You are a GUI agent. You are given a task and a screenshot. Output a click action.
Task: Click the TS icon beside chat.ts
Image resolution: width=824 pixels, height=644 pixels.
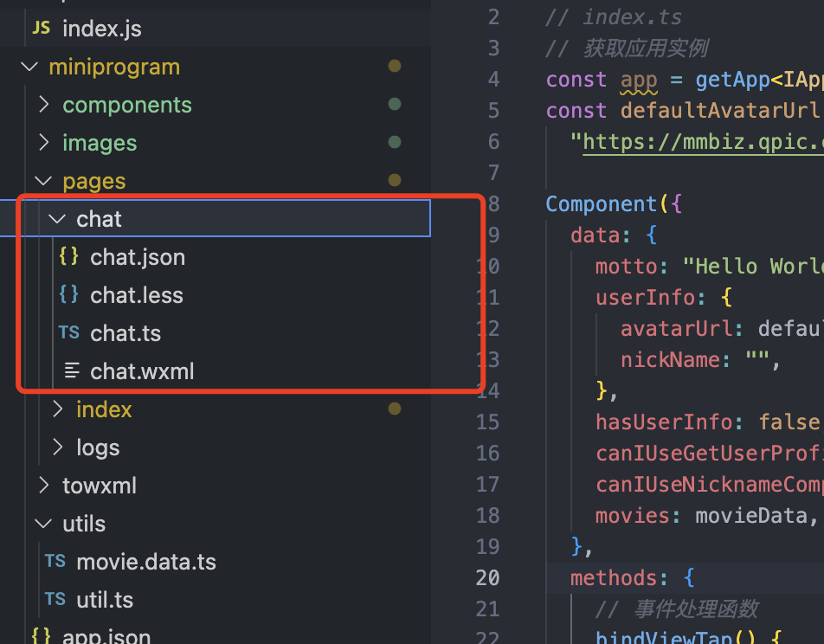(x=68, y=333)
